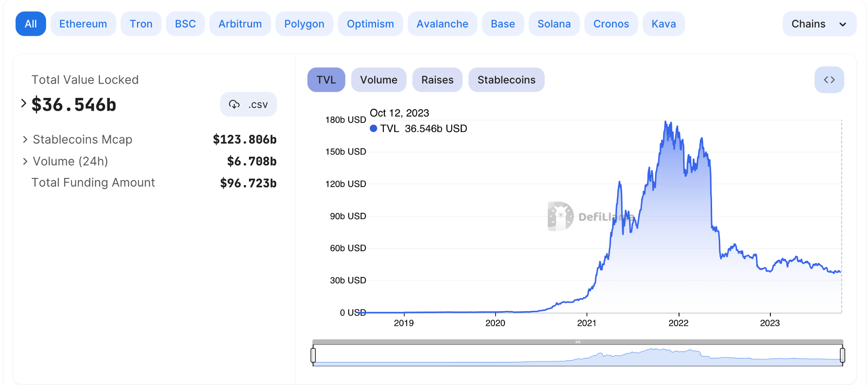Click the Total Funding Amount label
Viewport: 868px width, 385px height.
point(93,183)
